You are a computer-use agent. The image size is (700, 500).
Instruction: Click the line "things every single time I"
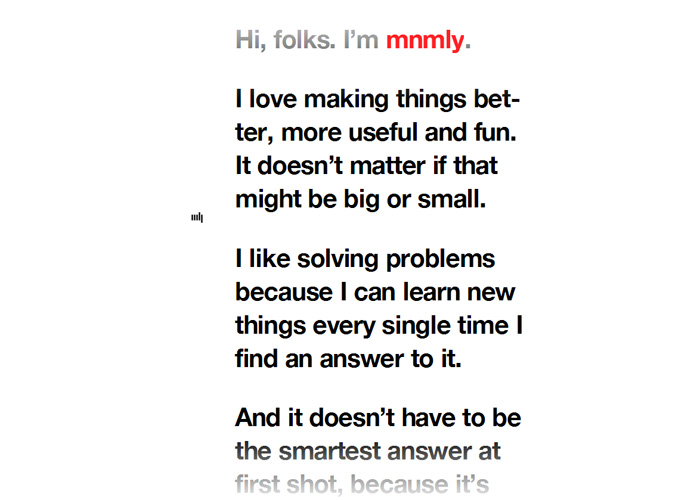(379, 325)
